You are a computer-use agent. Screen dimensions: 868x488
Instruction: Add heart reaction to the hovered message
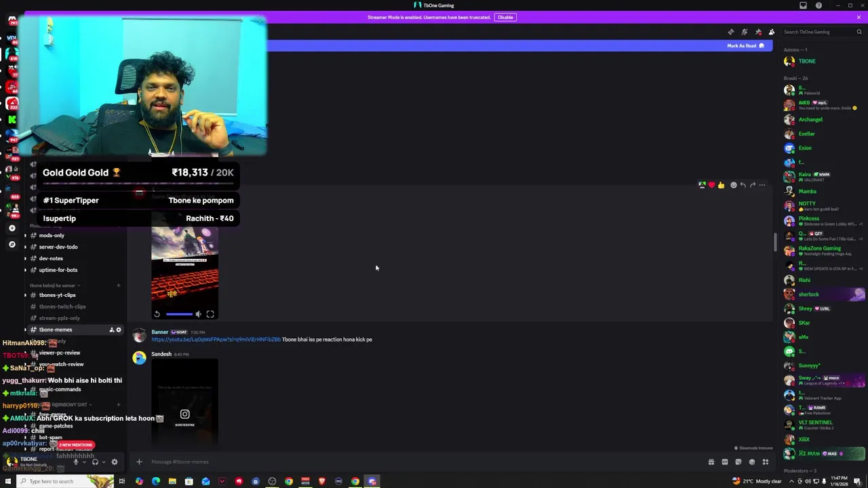pyautogui.click(x=711, y=185)
